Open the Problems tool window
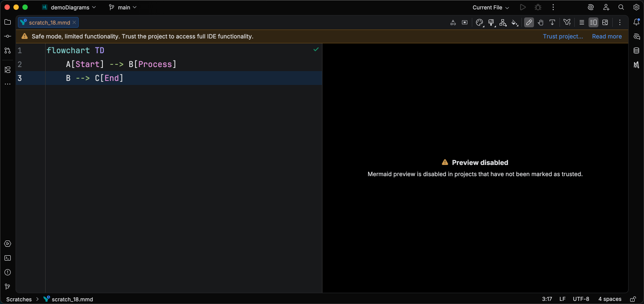The image size is (644, 304). tap(8, 272)
